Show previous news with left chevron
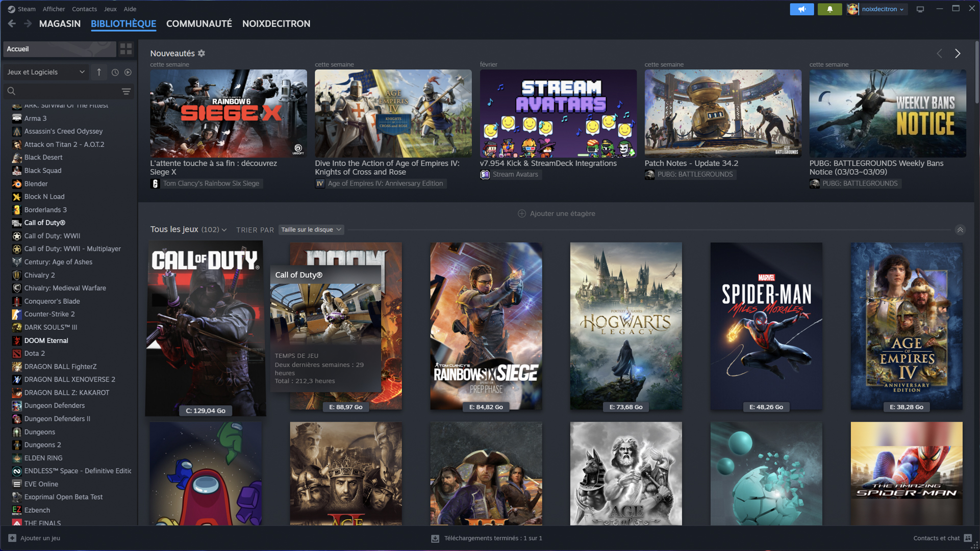Viewport: 980px width, 551px height. click(939, 54)
